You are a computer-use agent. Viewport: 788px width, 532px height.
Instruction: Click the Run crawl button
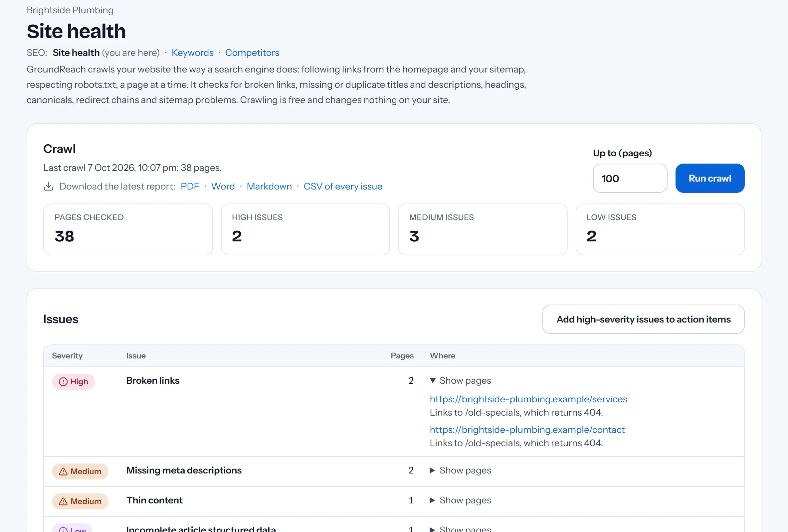tap(710, 178)
